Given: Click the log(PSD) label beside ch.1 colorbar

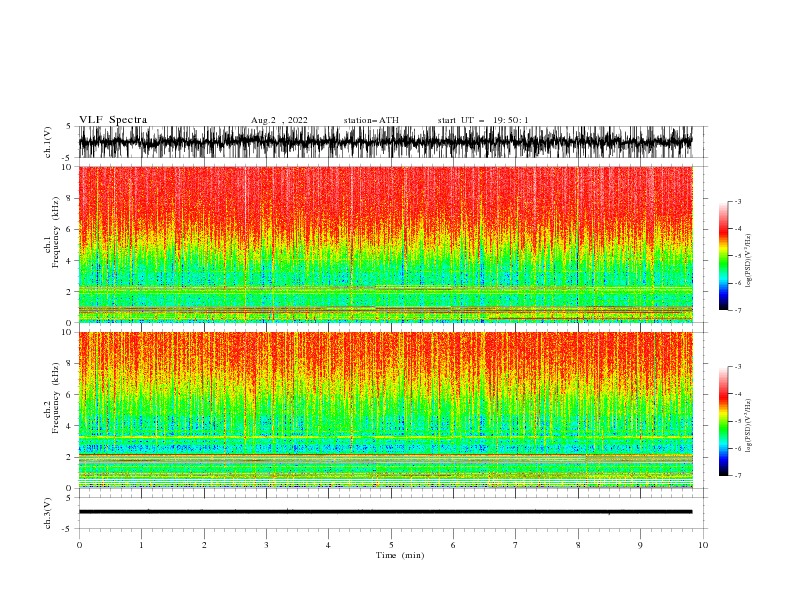Looking at the screenshot, I should (749, 261).
